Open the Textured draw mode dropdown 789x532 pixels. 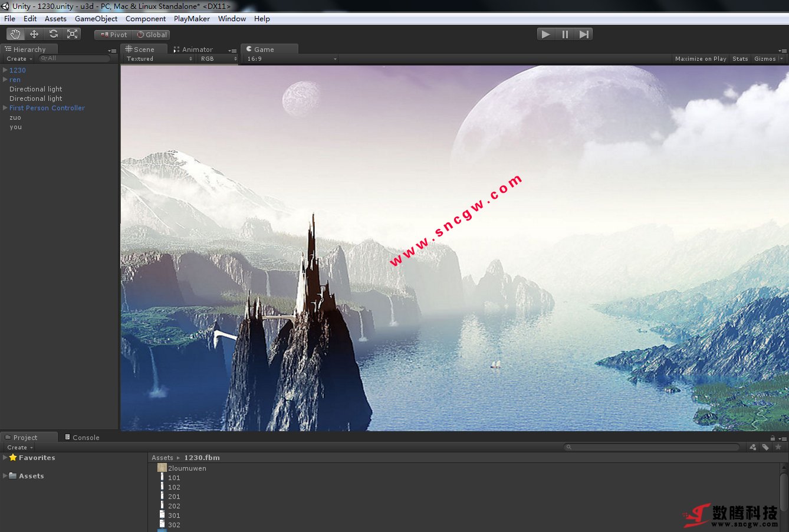159,59
